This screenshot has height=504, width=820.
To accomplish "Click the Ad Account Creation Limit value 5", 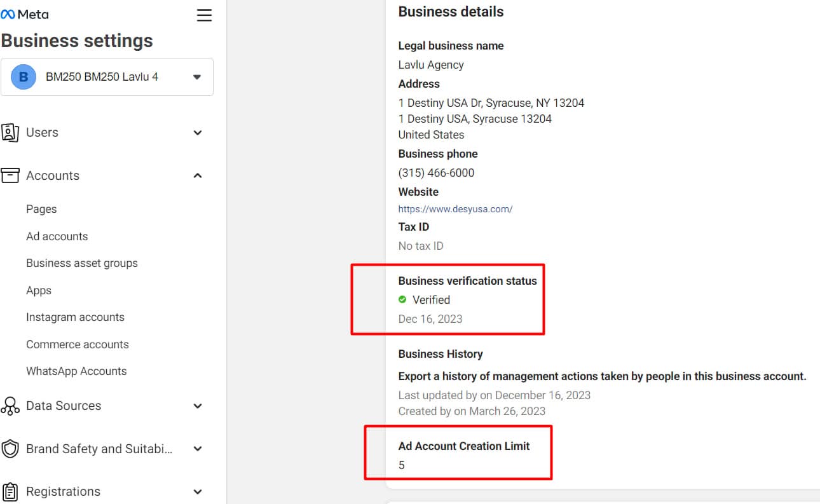I will (x=402, y=465).
